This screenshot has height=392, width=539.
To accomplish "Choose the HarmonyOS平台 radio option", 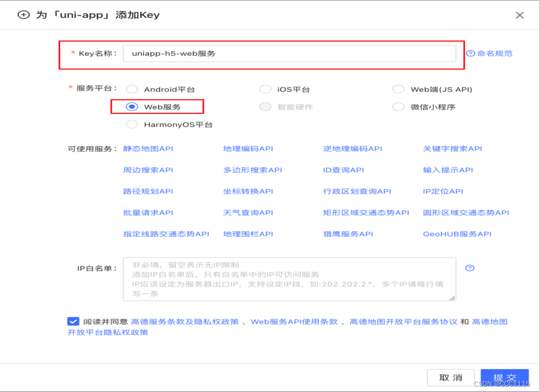I will coord(132,124).
